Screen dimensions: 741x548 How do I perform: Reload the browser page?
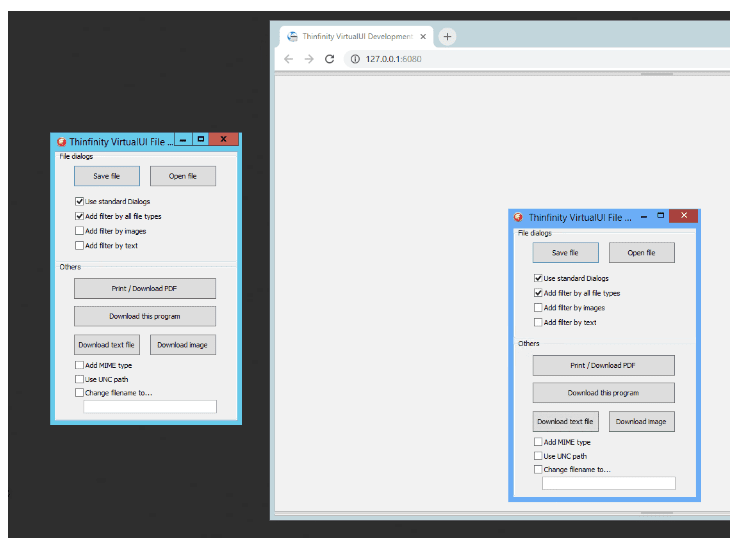pyautogui.click(x=329, y=59)
